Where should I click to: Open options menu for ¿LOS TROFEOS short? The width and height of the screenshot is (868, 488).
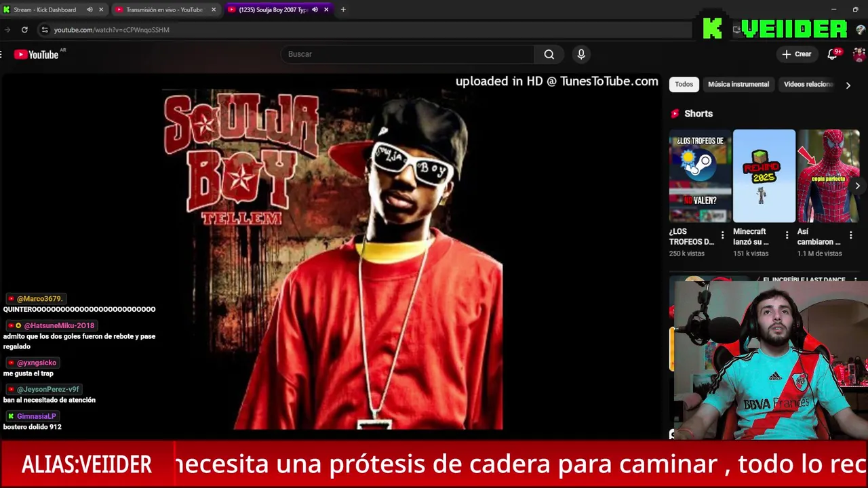(722, 235)
